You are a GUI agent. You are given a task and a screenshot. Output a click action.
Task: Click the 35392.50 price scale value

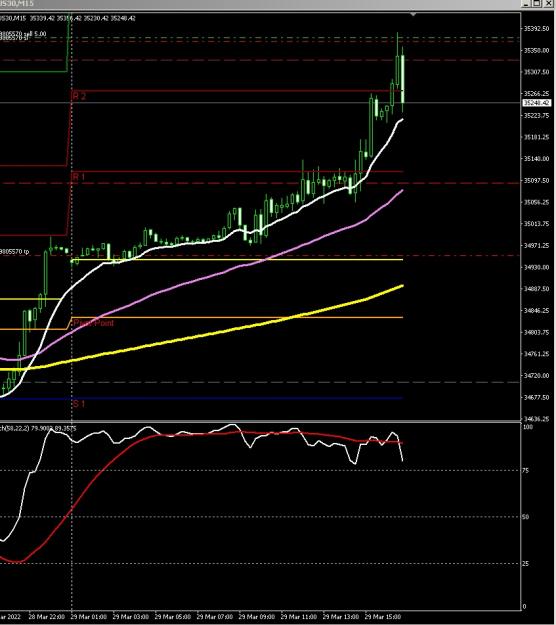click(536, 29)
